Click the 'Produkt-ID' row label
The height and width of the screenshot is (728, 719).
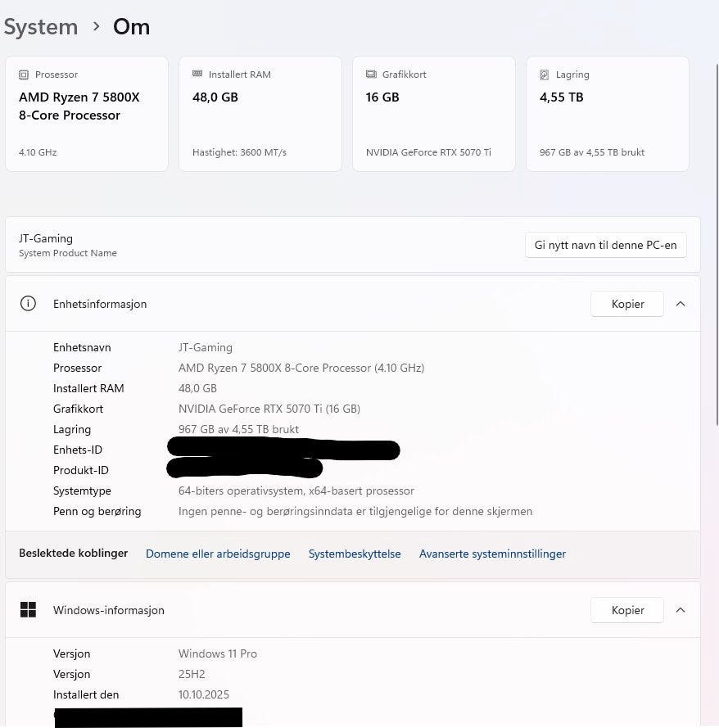(x=81, y=470)
